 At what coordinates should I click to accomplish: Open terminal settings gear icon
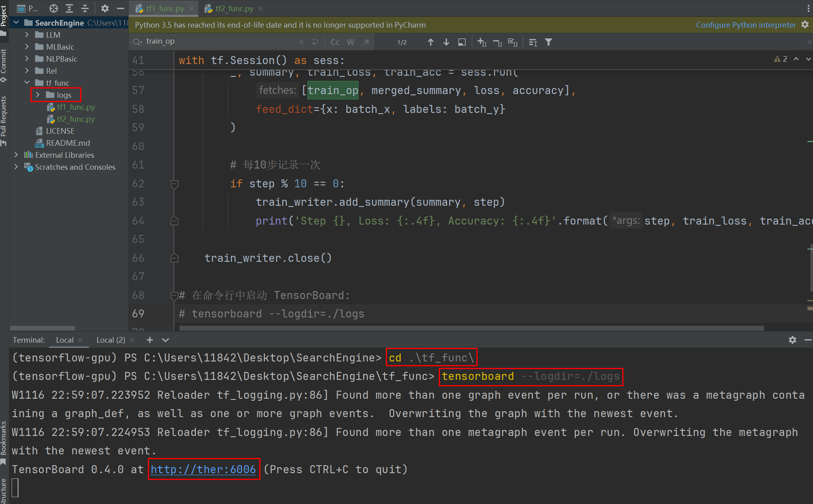(792, 340)
